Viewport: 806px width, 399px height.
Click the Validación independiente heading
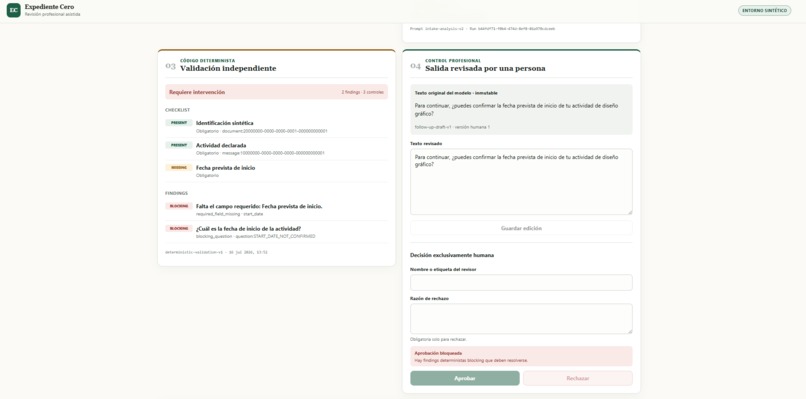[228, 68]
